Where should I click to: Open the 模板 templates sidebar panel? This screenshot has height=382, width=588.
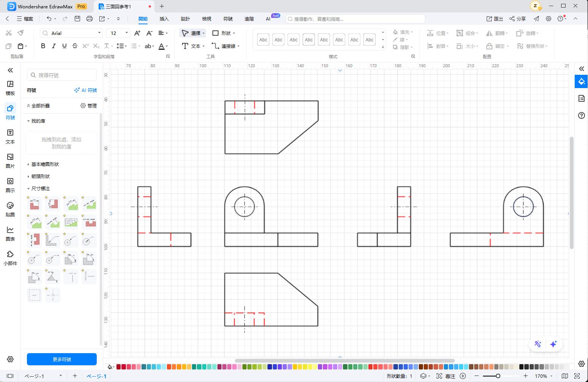10,87
